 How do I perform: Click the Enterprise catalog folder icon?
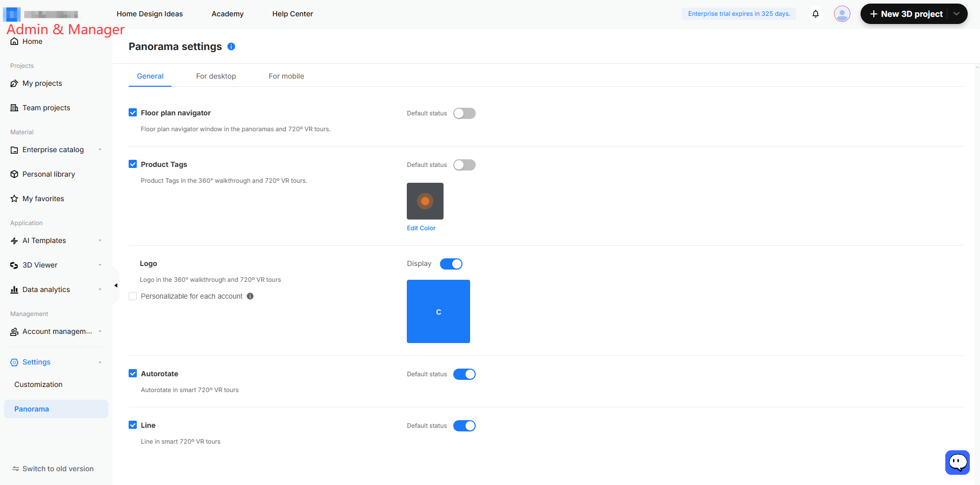[x=14, y=150]
